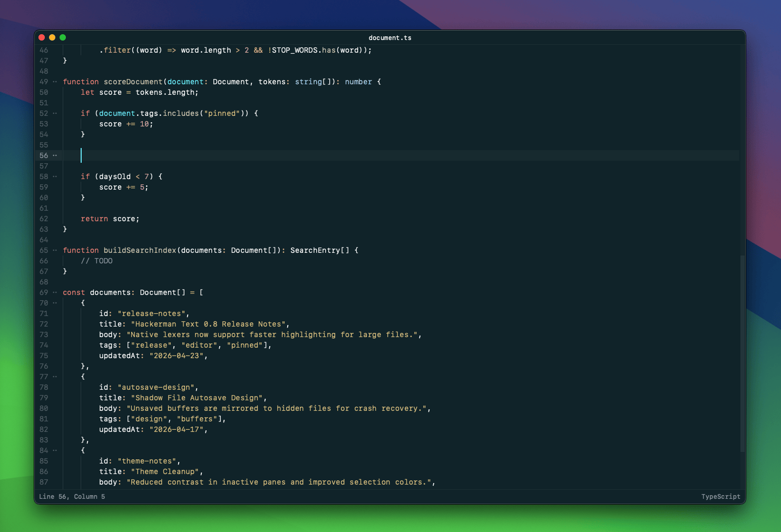Click the document.ts title bar label

390,37
